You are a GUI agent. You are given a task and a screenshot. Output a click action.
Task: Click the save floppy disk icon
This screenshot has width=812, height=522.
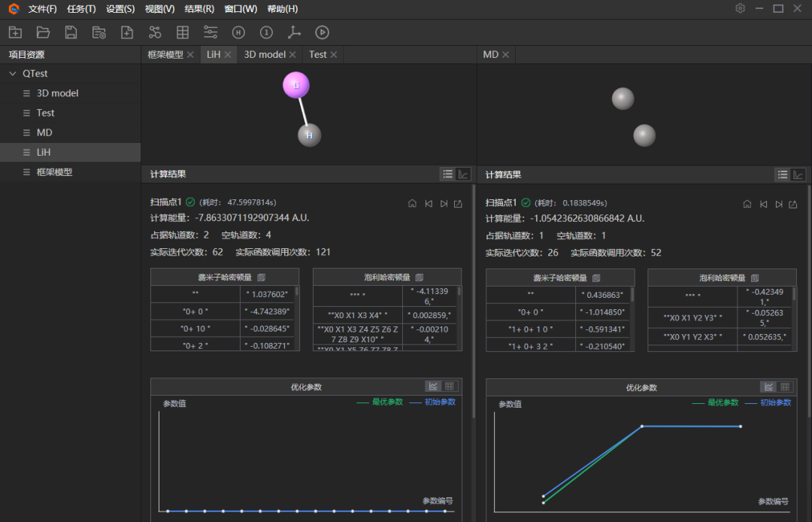[71, 32]
